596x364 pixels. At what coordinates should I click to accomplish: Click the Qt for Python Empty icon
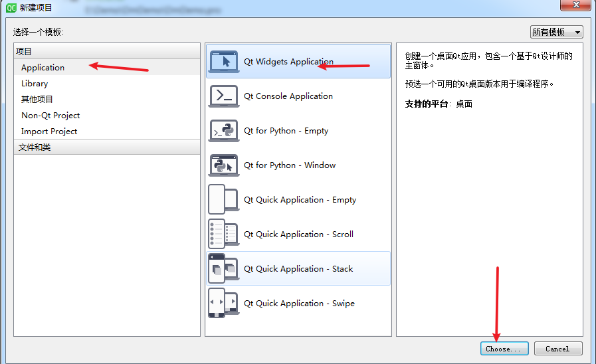pyautogui.click(x=224, y=130)
